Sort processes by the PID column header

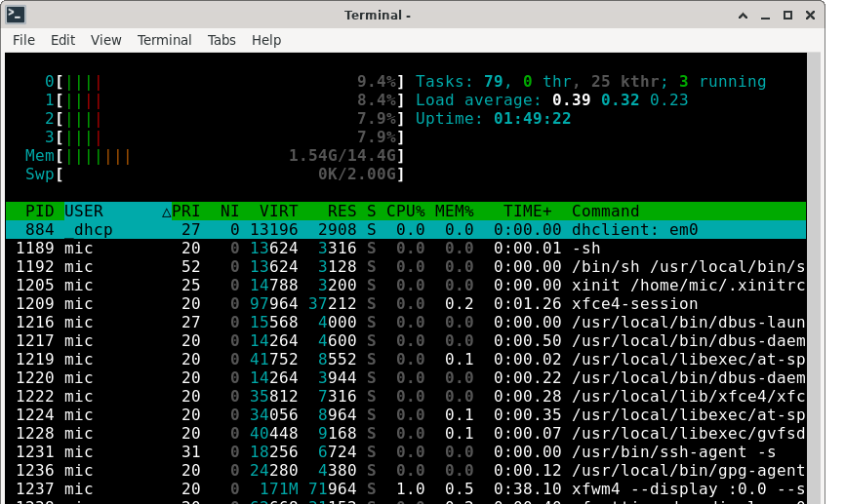click(40, 212)
